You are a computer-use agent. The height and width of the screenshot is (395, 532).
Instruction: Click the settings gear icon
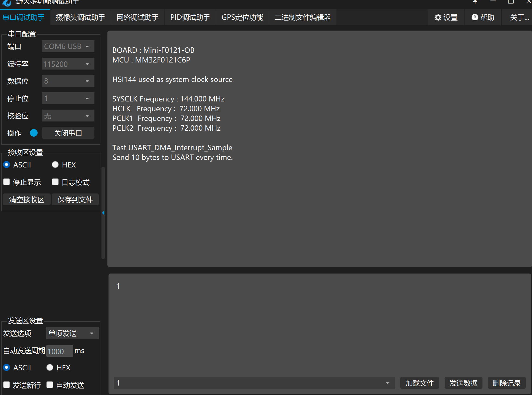(x=438, y=18)
